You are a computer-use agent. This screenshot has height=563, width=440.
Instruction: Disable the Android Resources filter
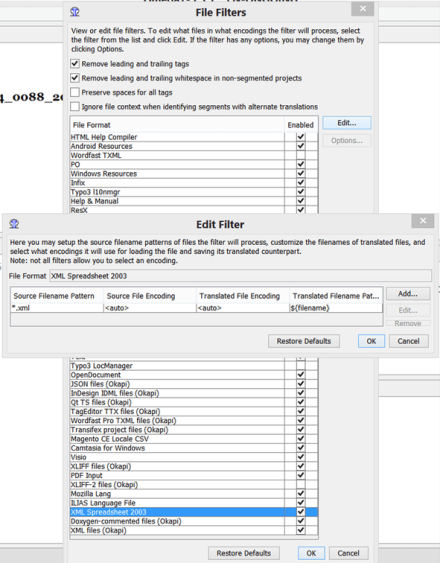pyautogui.click(x=301, y=146)
